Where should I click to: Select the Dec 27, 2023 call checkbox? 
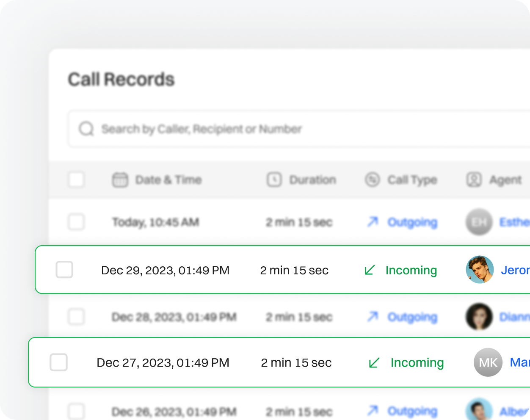coord(59,362)
